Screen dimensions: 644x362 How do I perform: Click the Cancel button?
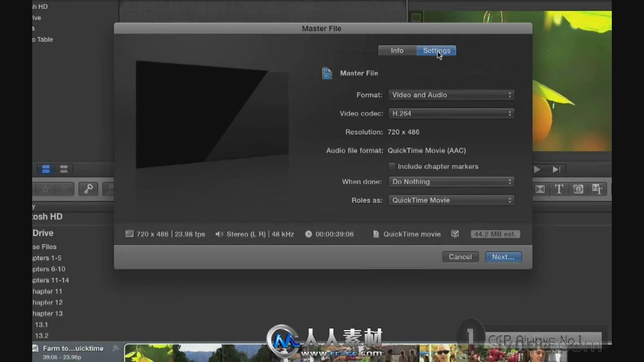(460, 256)
